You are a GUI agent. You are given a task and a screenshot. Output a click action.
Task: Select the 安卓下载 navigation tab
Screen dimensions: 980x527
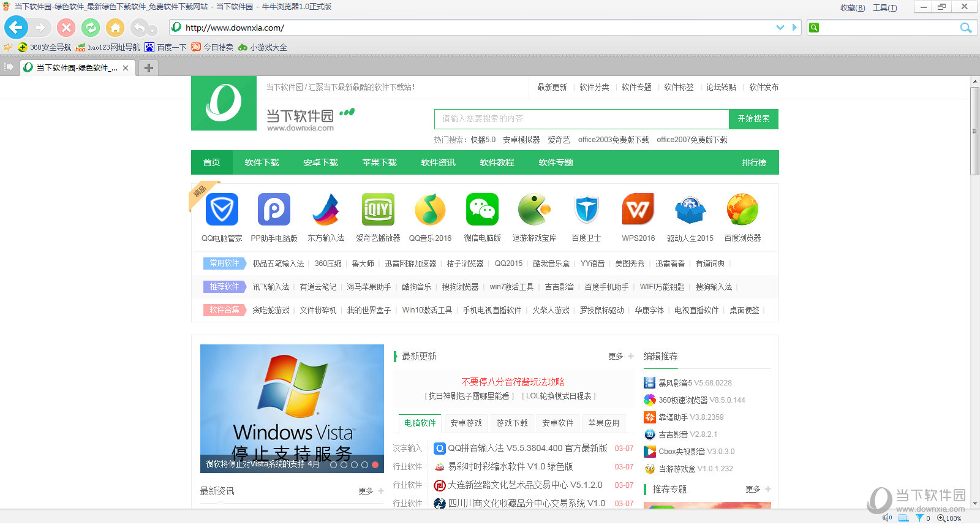(320, 162)
